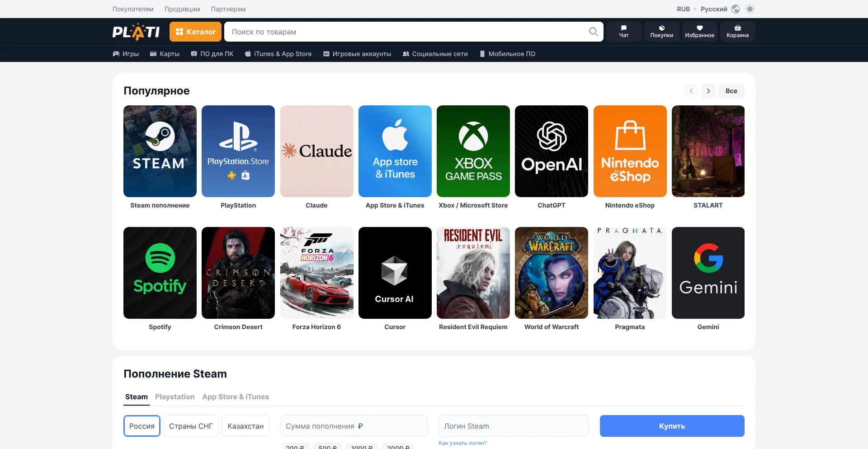Click the search magnifier icon
Screen dimensions: 868x449
(593, 32)
